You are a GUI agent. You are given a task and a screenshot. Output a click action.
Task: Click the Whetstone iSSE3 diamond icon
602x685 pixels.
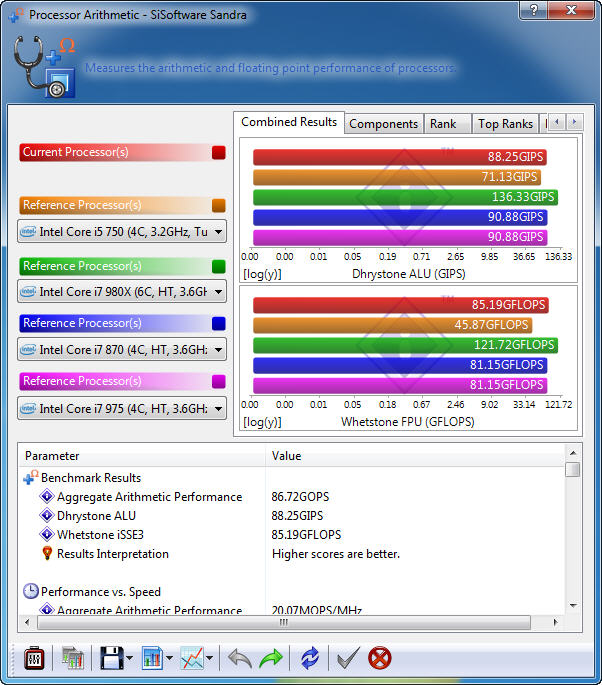pyautogui.click(x=47, y=534)
